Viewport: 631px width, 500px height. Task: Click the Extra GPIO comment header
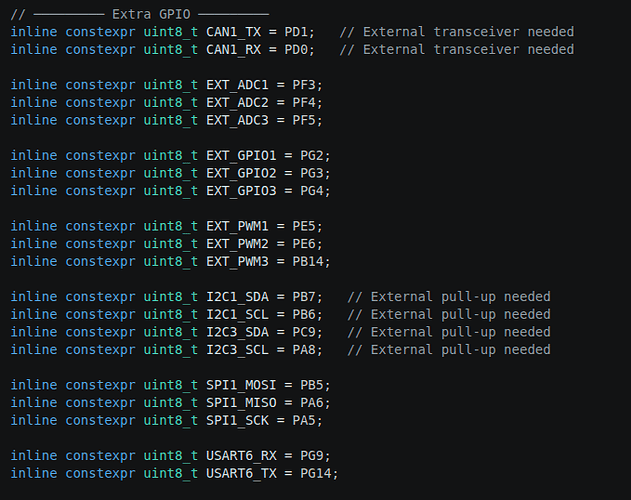[140, 14]
